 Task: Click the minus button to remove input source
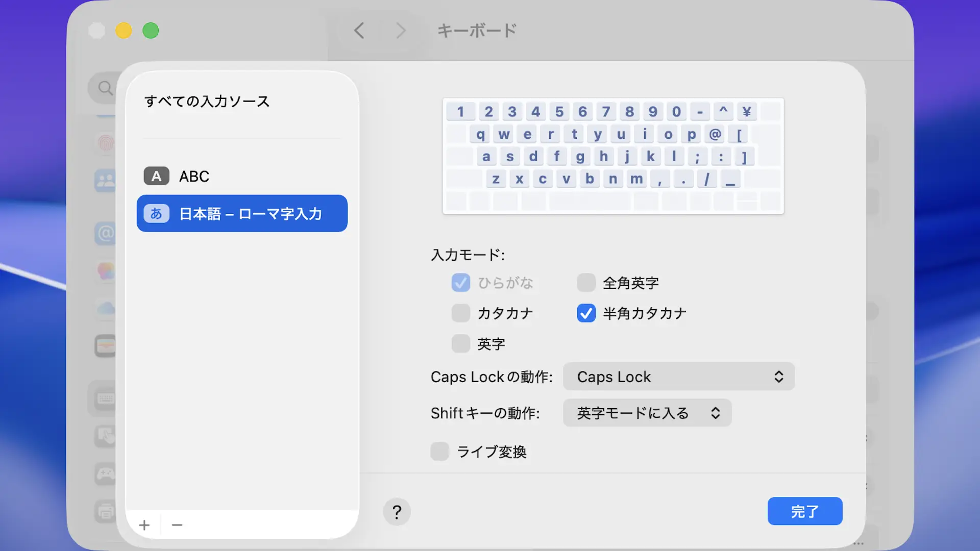click(177, 525)
